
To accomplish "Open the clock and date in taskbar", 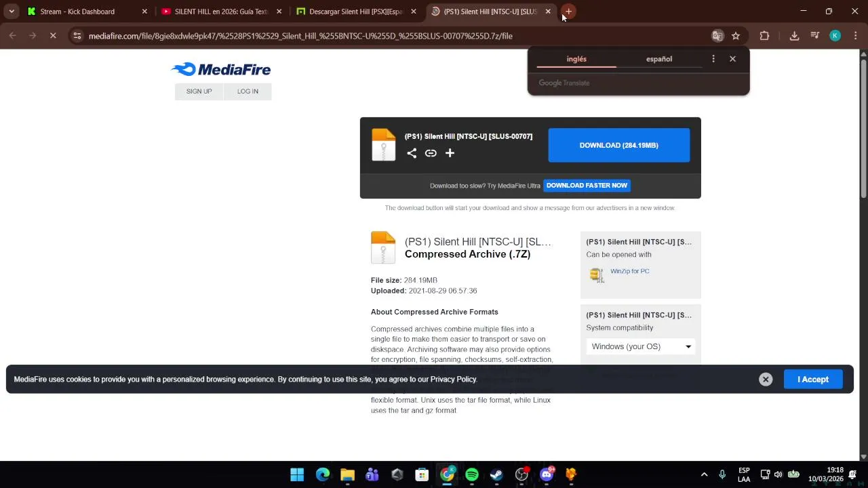I will [x=826, y=474].
